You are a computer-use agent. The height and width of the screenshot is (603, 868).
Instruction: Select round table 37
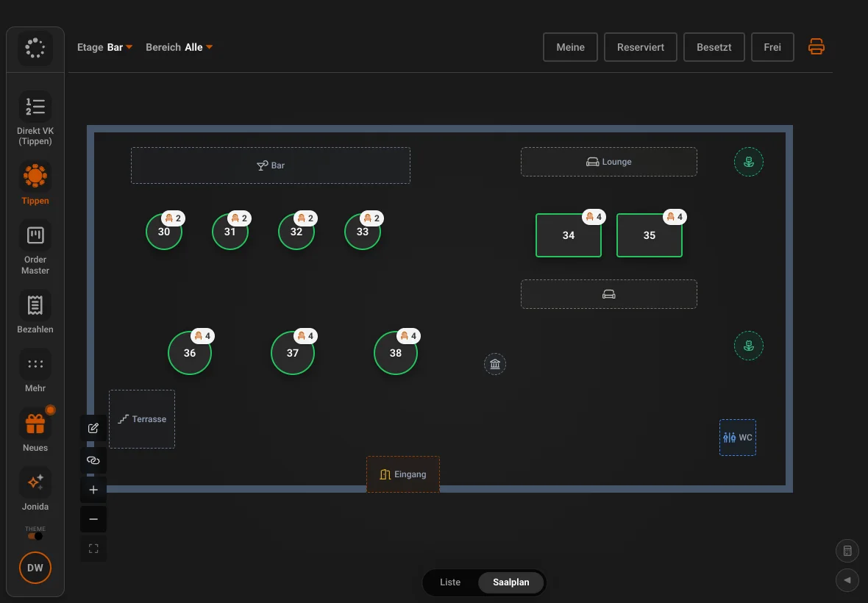click(x=292, y=353)
